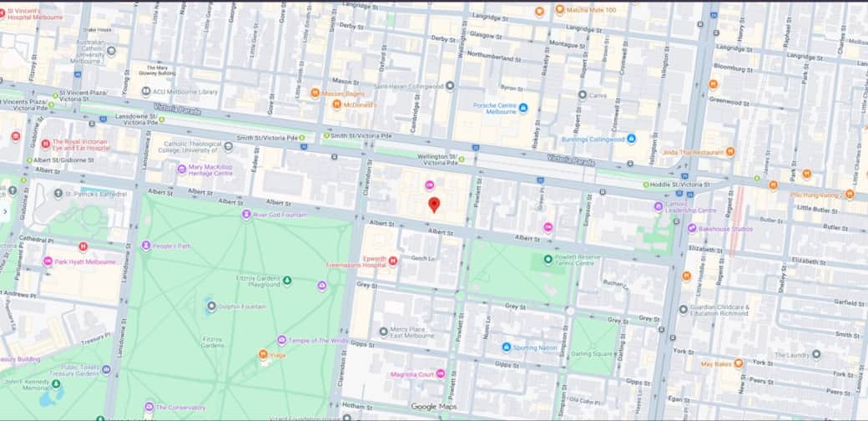Select the Pho Hung Vuong 2 restaurant pin

pos(850,195)
